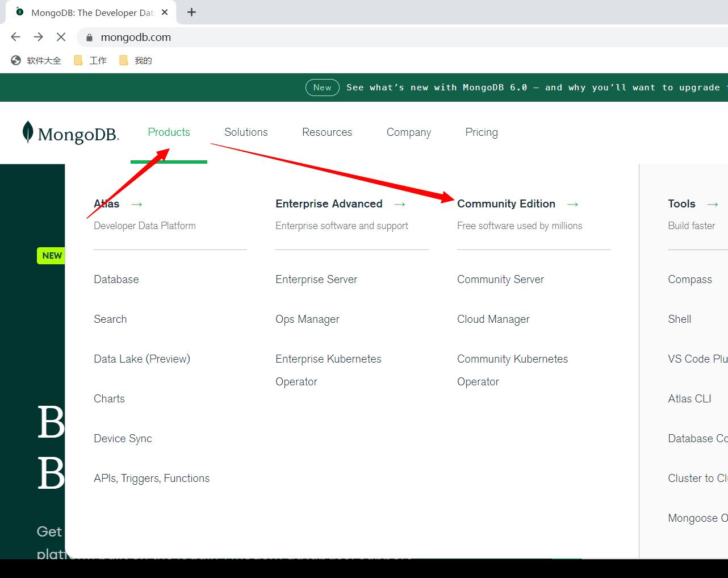Open the Resources navigation menu
728x578 pixels.
327,132
